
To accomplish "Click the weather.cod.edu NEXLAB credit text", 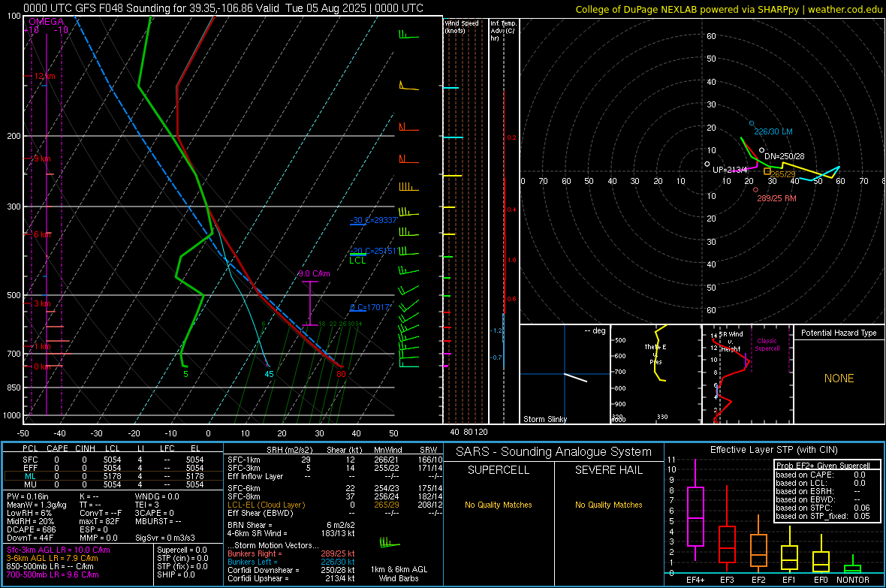I will tap(729, 9).
